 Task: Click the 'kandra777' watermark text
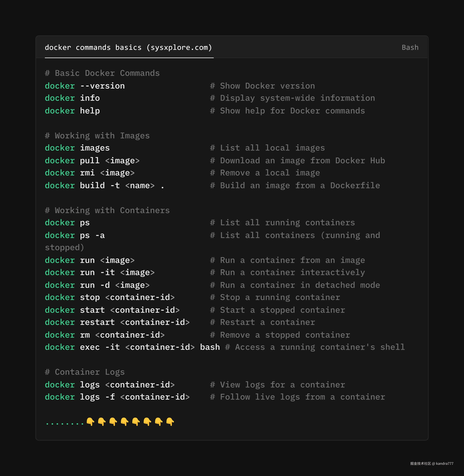coord(444,464)
